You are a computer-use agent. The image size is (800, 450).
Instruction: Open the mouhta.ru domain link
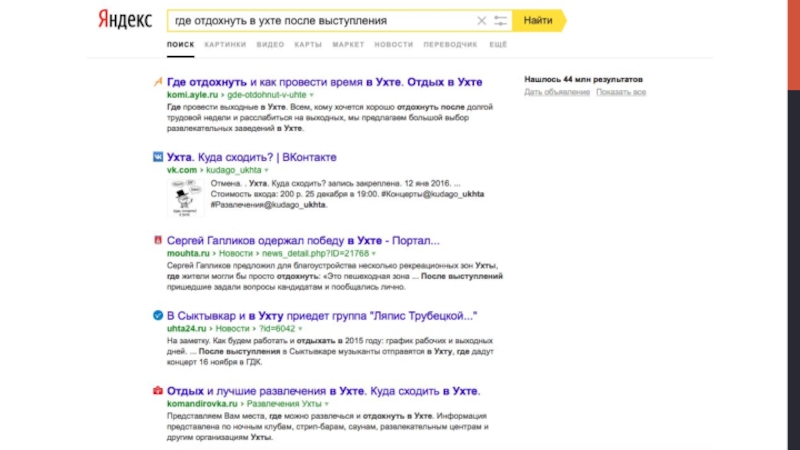pyautogui.click(x=188, y=253)
